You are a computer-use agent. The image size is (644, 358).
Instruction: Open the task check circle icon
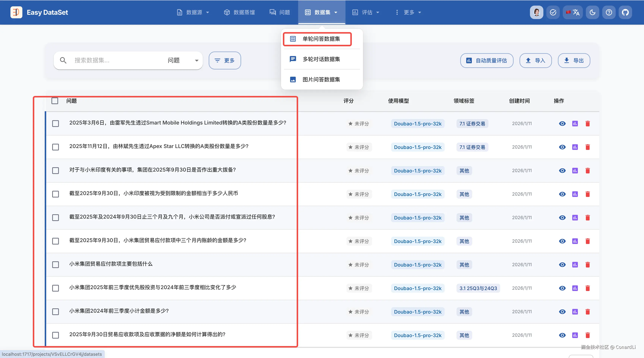point(553,12)
